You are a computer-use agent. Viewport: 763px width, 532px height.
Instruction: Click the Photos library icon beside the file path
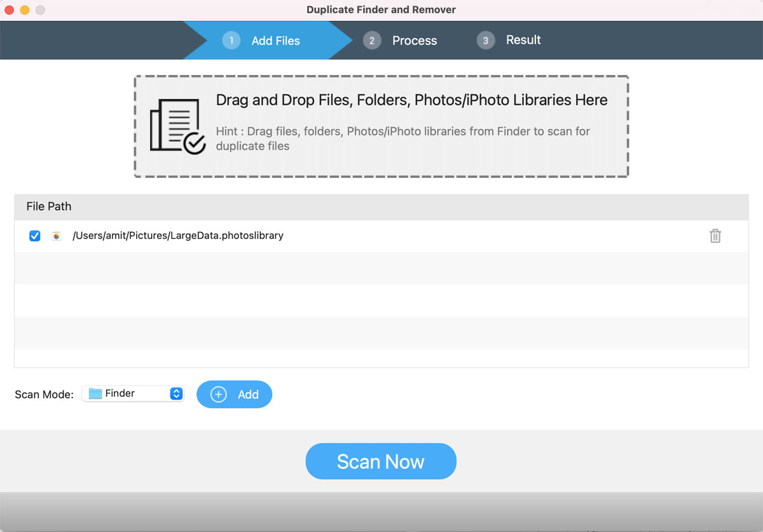point(57,236)
